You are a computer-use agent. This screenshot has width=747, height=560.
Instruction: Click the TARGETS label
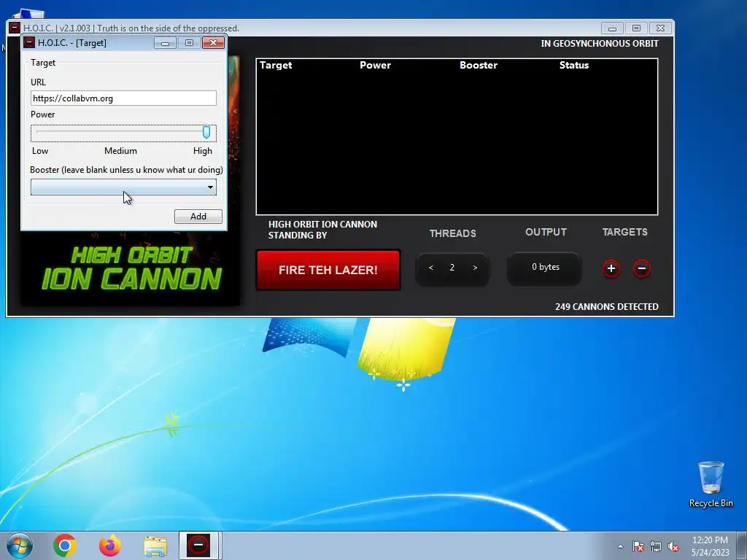pyautogui.click(x=624, y=232)
